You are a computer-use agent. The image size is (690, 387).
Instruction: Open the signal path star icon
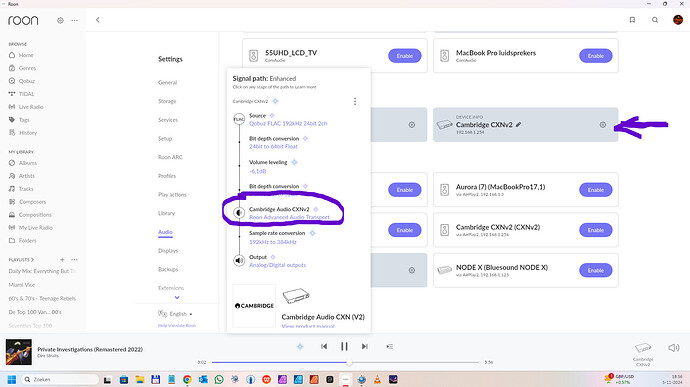[300, 346]
